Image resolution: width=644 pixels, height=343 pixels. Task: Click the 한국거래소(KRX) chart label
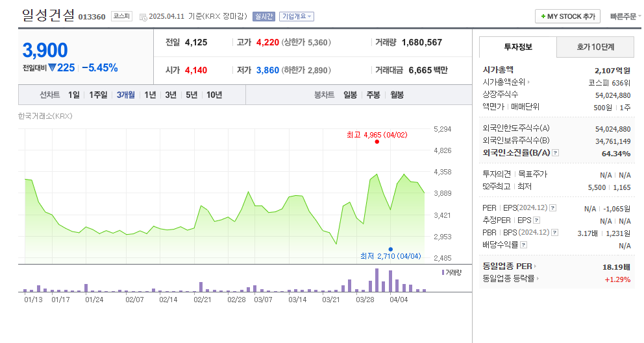coord(45,116)
